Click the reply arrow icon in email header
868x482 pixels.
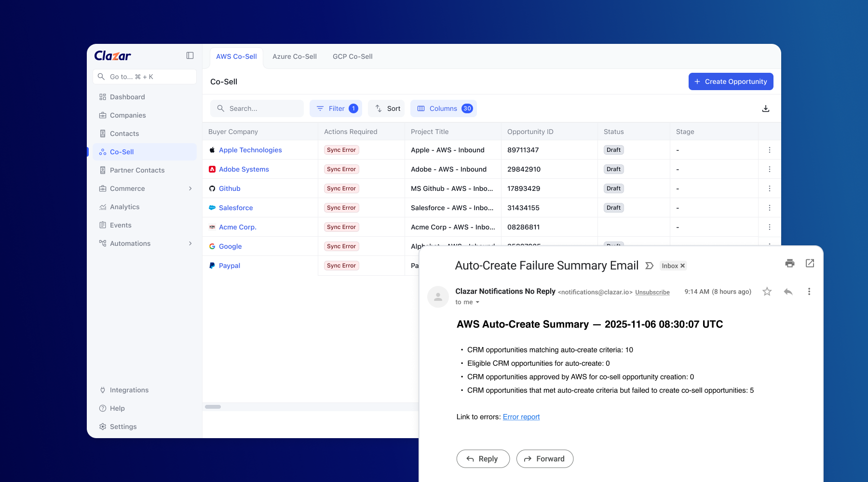[x=788, y=292]
